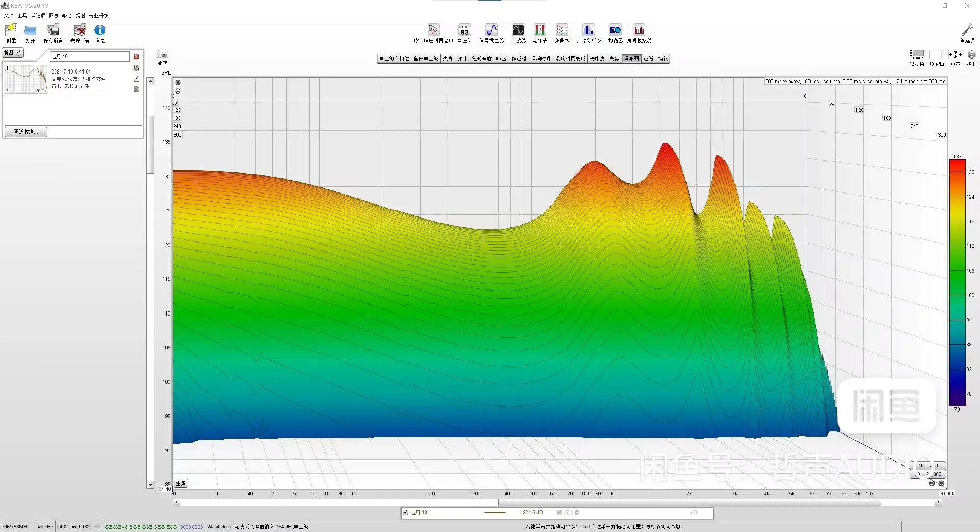Switch to the Distortion (失真) tab
The width and height of the screenshot is (980, 532).
448,59
